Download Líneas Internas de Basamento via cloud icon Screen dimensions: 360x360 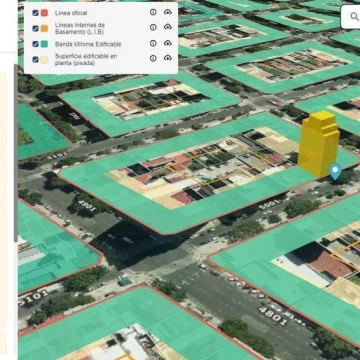tap(168, 27)
